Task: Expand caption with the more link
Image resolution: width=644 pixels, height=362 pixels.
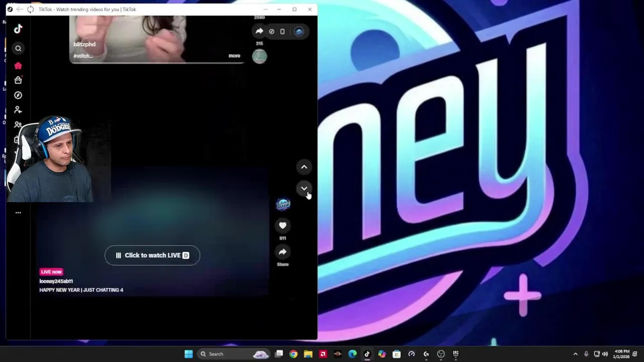Action: click(x=234, y=56)
